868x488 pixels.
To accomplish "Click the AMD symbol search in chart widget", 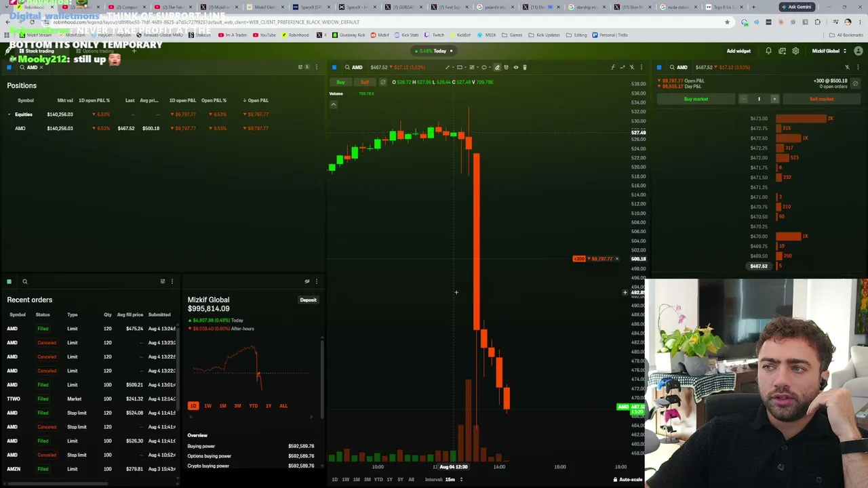I will 353,67.
